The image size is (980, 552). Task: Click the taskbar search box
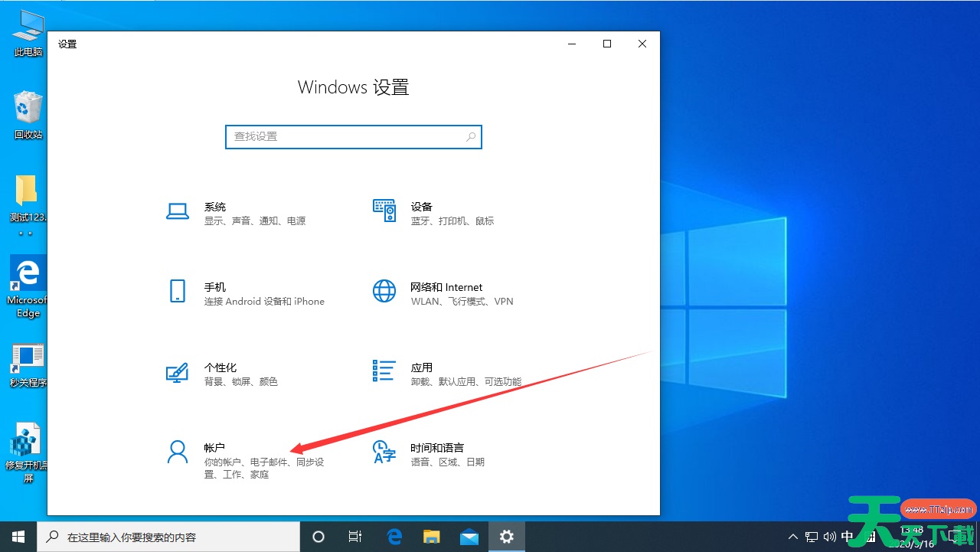coord(168,537)
